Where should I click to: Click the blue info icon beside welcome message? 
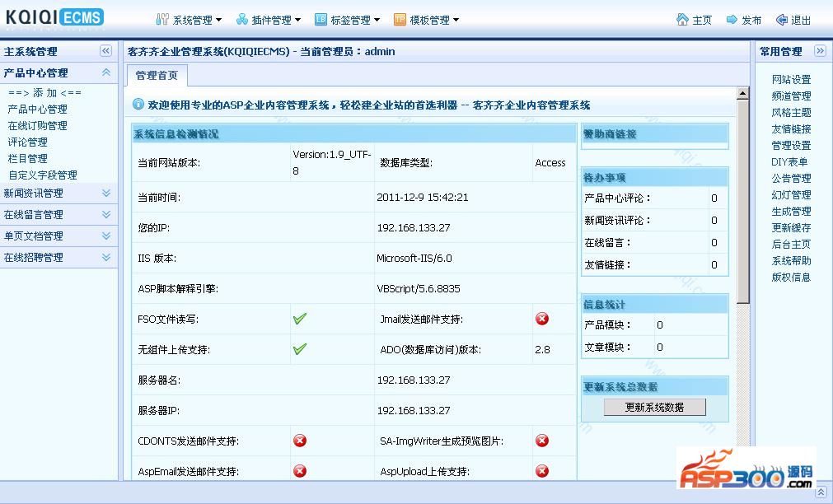(x=138, y=104)
